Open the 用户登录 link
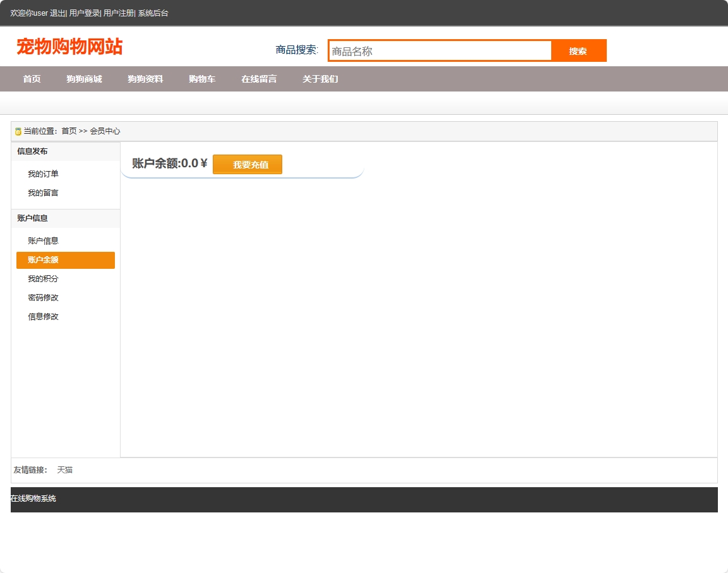 tap(84, 13)
